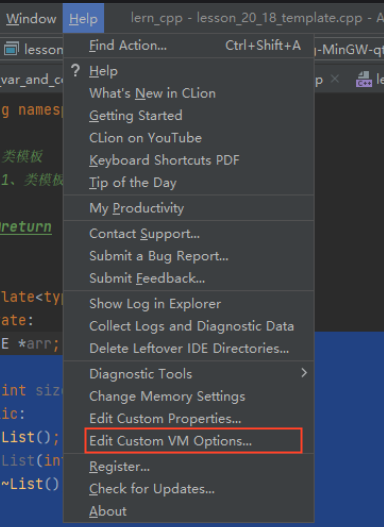384x527 pixels.
Task: Open CLion on YouTube
Action: [x=188, y=138]
